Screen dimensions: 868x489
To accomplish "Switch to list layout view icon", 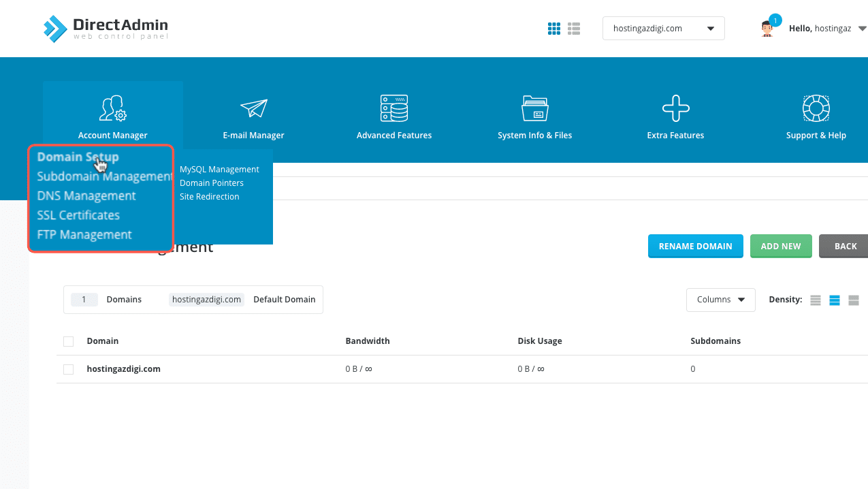I will pyautogui.click(x=574, y=29).
